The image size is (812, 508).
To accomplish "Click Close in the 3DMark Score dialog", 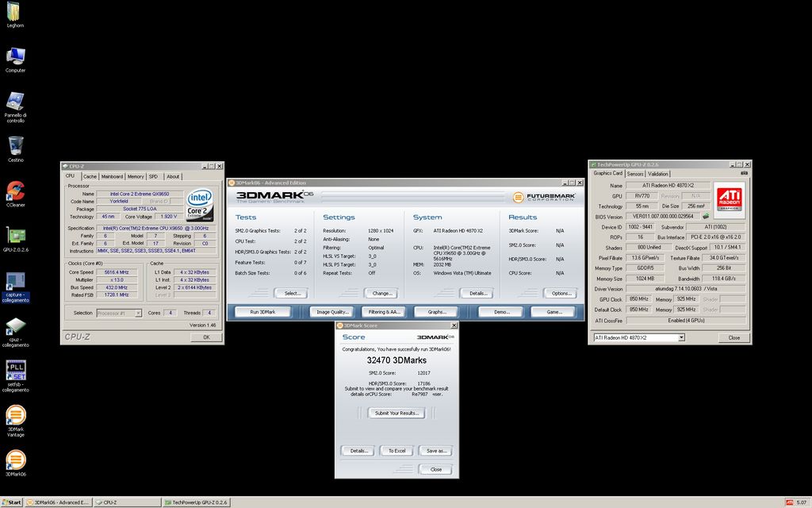I will (x=435, y=470).
